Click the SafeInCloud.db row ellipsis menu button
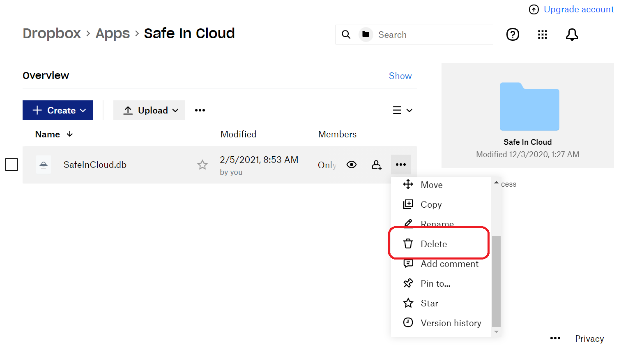The height and width of the screenshot is (350, 644). [401, 165]
